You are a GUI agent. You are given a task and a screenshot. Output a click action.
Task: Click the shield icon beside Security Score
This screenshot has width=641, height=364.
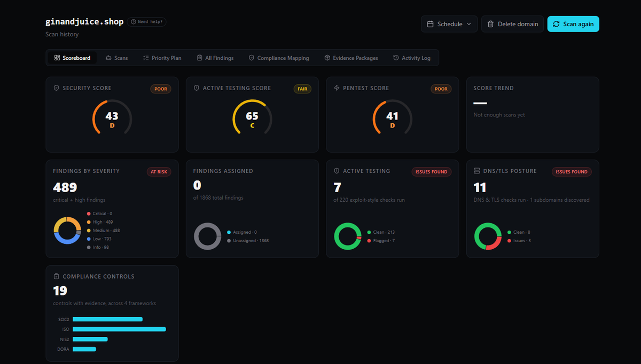click(x=56, y=88)
